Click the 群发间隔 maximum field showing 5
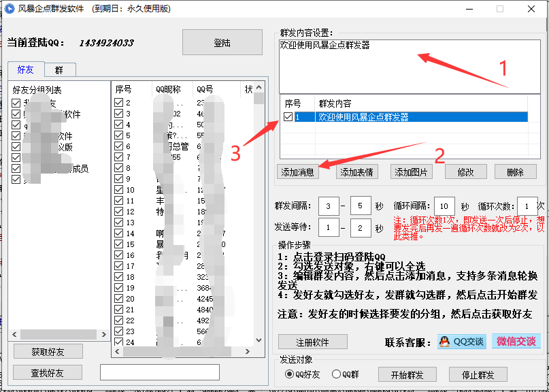The width and height of the screenshot is (549, 392). point(361,206)
